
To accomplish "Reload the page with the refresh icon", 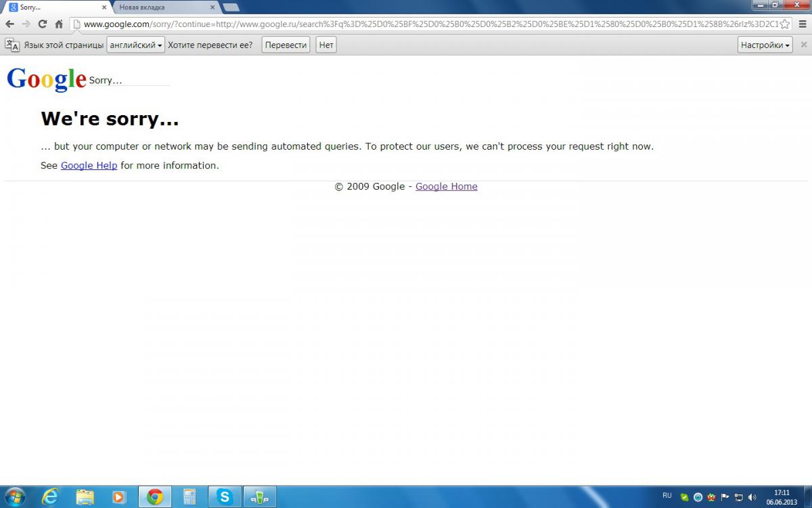I will coord(42,24).
